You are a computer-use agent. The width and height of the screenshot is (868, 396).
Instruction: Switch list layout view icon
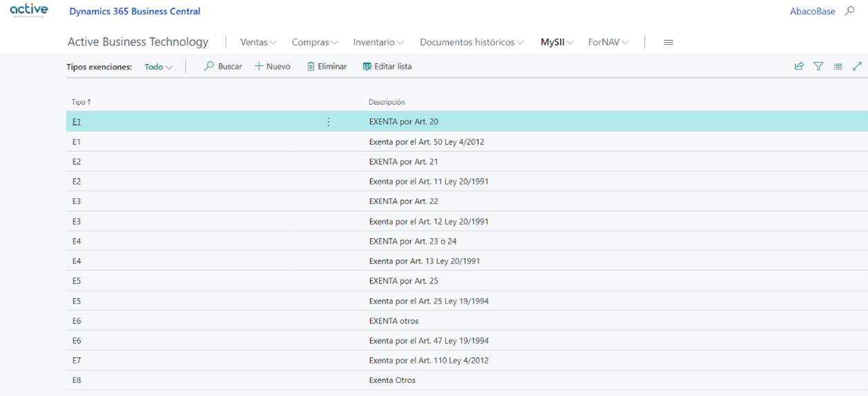point(838,66)
